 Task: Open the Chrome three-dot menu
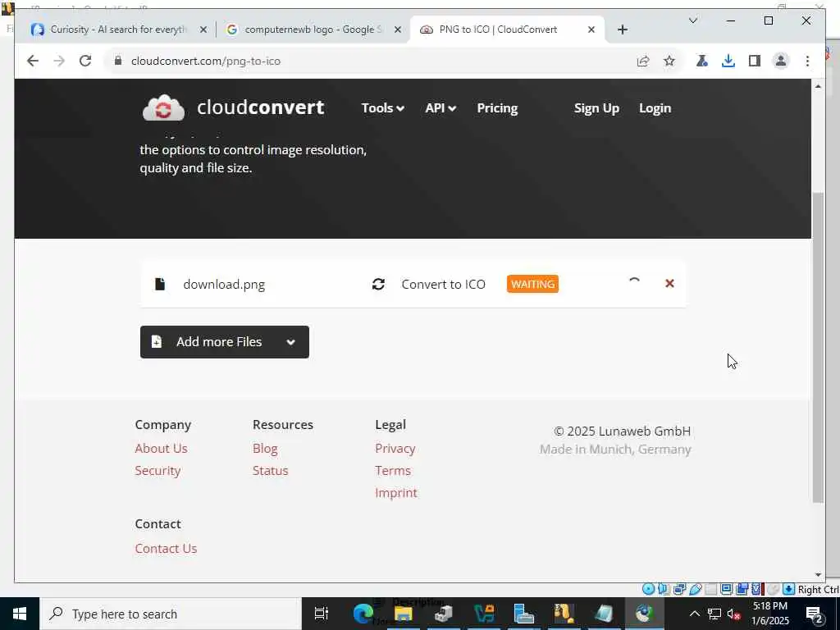(807, 61)
